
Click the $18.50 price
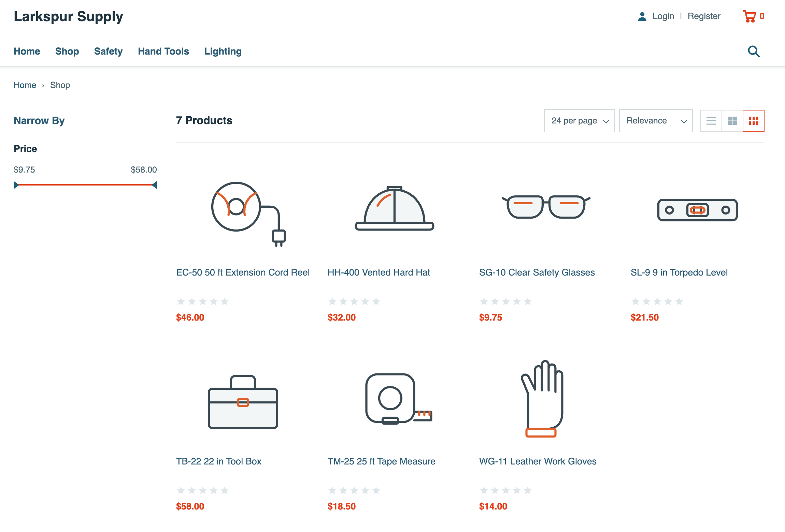pos(342,506)
